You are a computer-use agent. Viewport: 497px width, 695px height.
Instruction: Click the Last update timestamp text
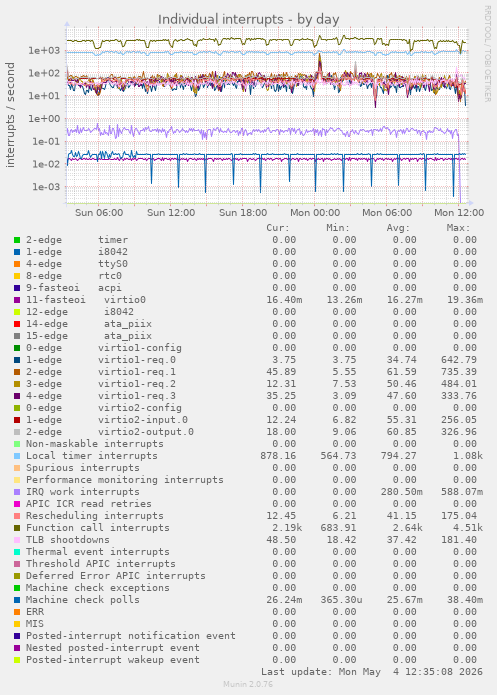tap(372, 672)
